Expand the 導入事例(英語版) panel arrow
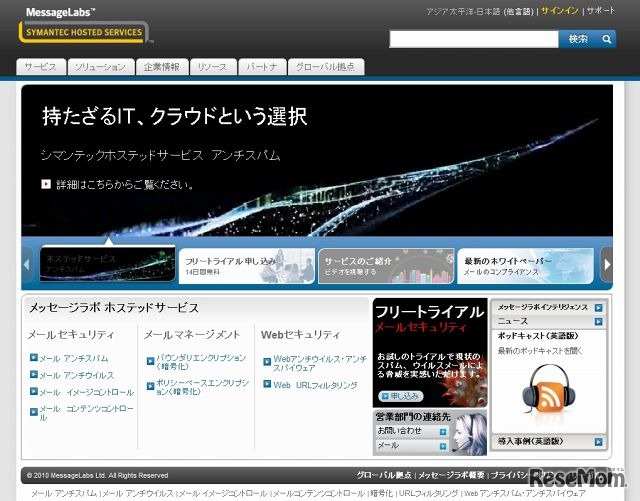 coord(598,442)
